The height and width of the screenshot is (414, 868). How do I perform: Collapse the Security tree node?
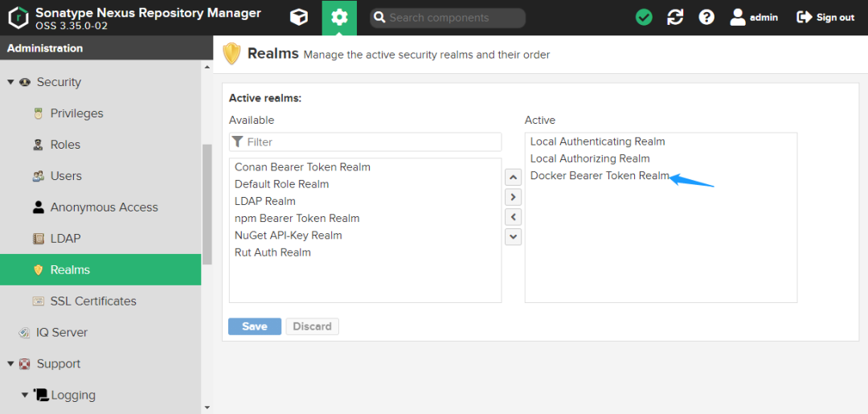point(10,82)
